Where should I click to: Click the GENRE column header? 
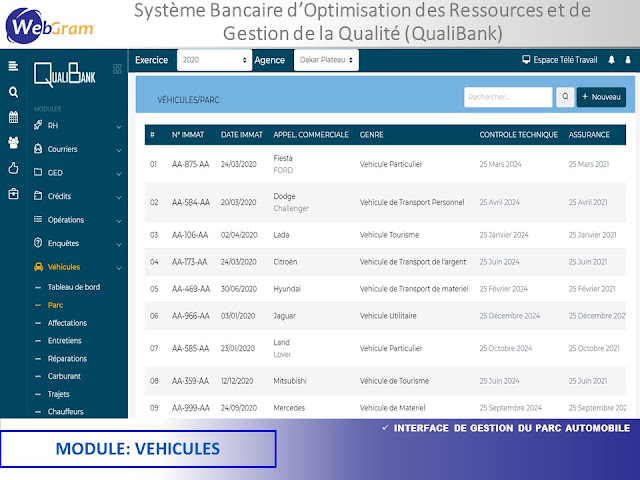371,135
